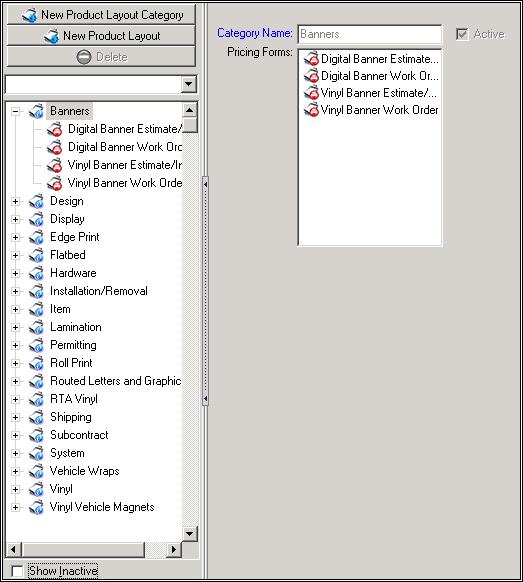
Task: Select Vinyl Banner Estimate in Pricing Forms list
Action: [370, 93]
